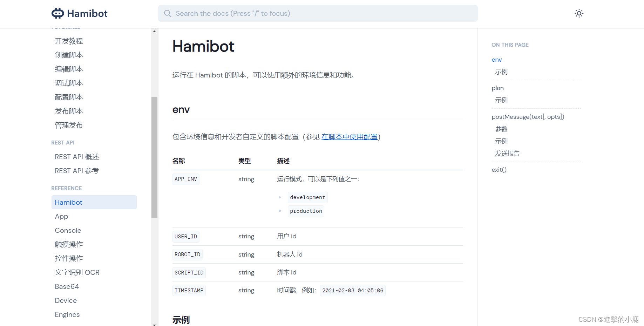Focus the Search the docs field
The width and height of the screenshot is (644, 326).
tap(318, 13)
